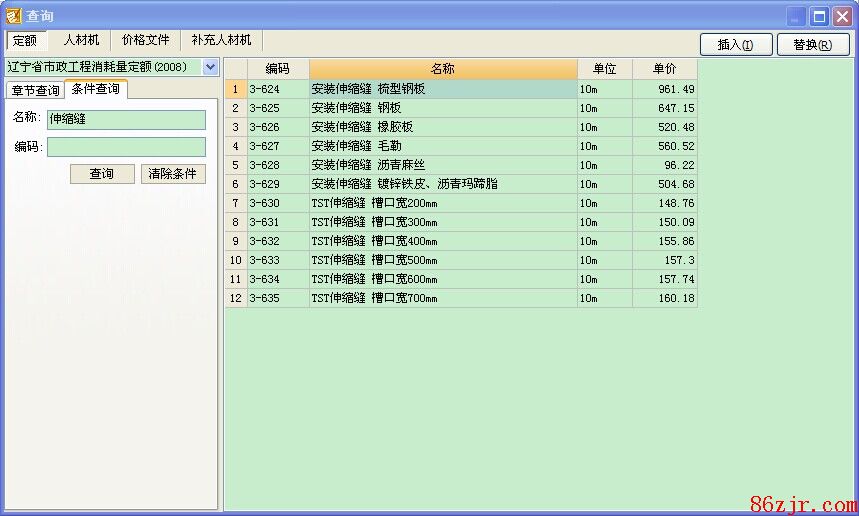Select row 3-625 安装伸缩缝 钢板
859x516 pixels.
(x=442, y=108)
